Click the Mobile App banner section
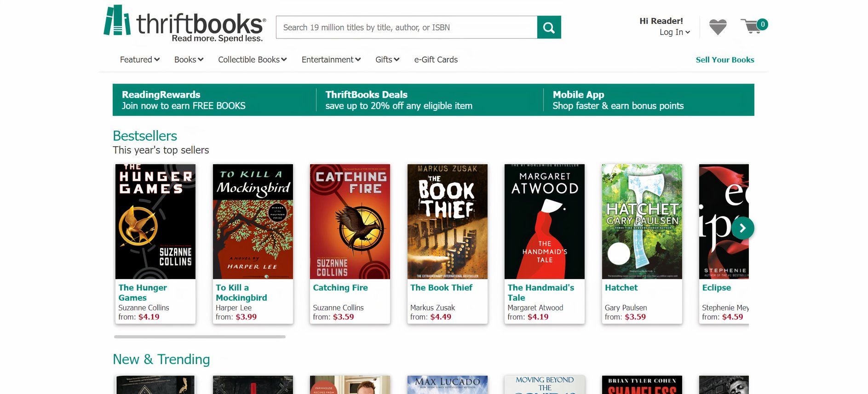The height and width of the screenshot is (394, 868). point(649,100)
